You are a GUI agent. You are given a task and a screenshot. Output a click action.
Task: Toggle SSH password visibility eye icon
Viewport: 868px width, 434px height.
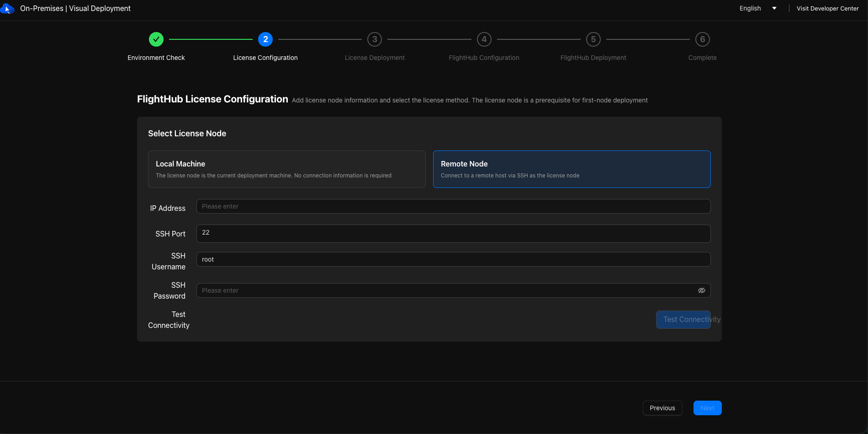click(702, 290)
